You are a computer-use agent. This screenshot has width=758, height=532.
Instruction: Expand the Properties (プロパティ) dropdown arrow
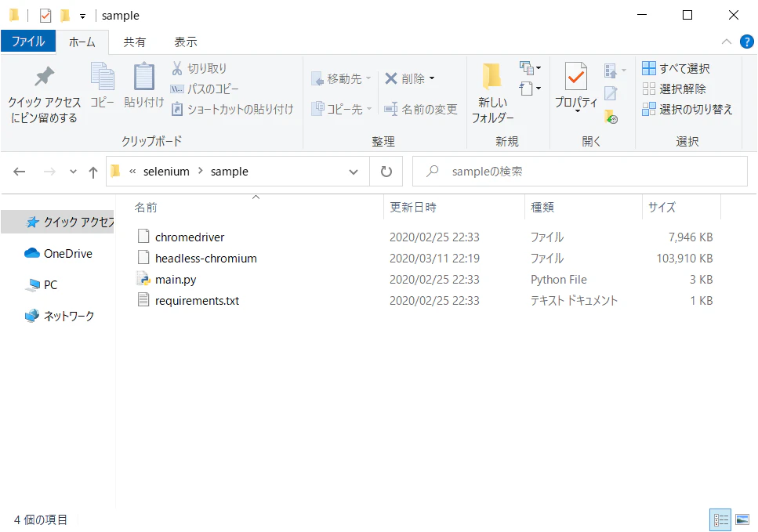(x=577, y=111)
